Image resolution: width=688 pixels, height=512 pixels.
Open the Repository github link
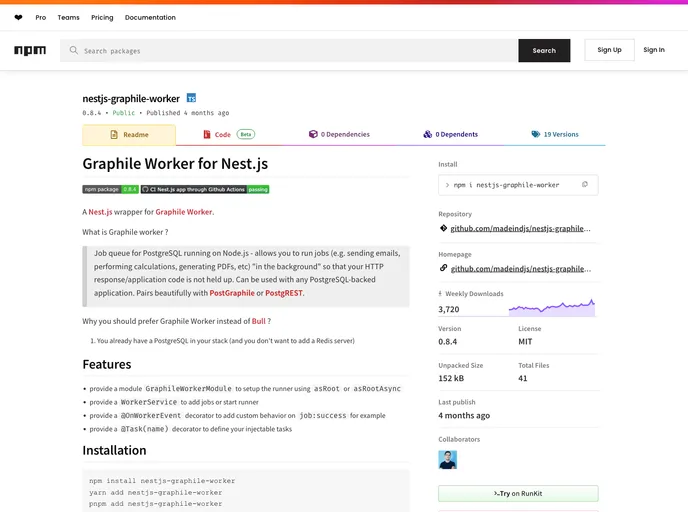(520, 228)
